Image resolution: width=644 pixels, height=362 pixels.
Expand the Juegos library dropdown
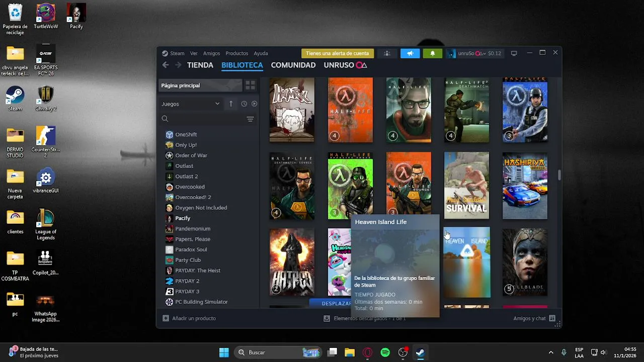point(191,104)
